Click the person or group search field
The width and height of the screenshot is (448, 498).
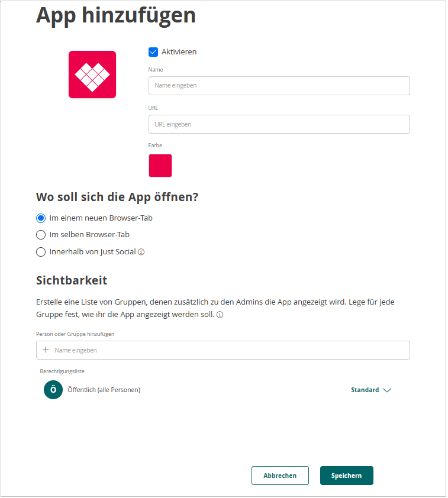228,350
